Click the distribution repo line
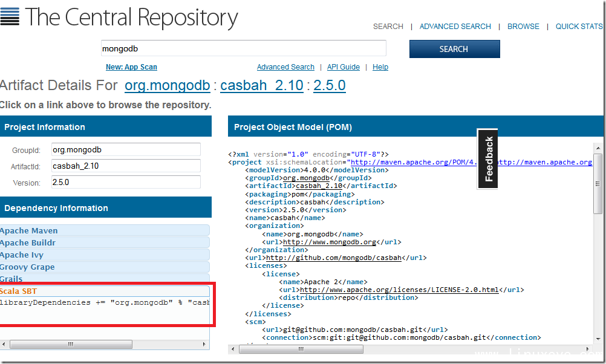The height and width of the screenshot is (364, 606). tap(348, 297)
